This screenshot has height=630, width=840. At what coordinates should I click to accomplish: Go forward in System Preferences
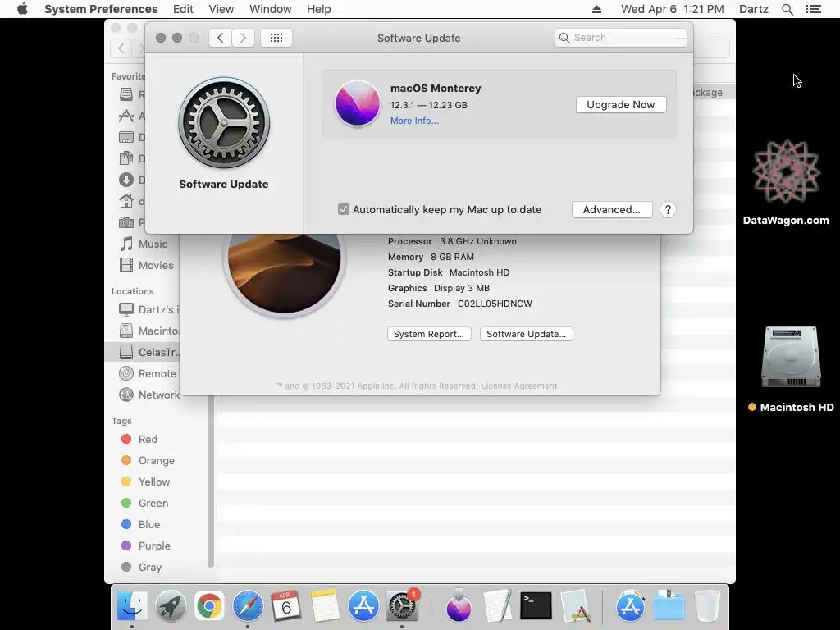point(243,38)
